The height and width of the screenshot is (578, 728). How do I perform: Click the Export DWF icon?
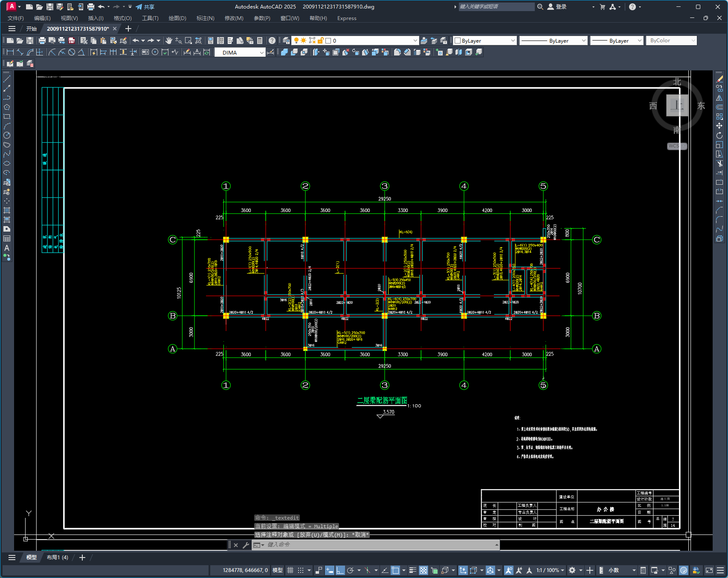pos(72,41)
